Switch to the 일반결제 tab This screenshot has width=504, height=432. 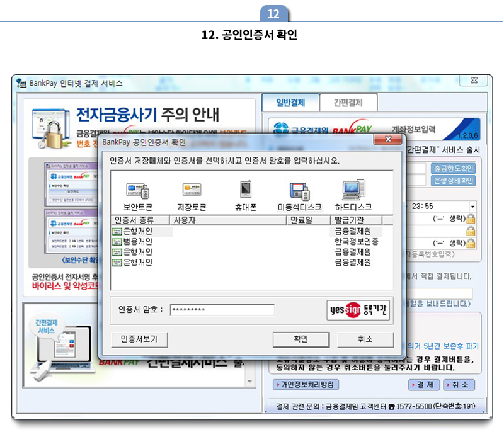(x=290, y=103)
